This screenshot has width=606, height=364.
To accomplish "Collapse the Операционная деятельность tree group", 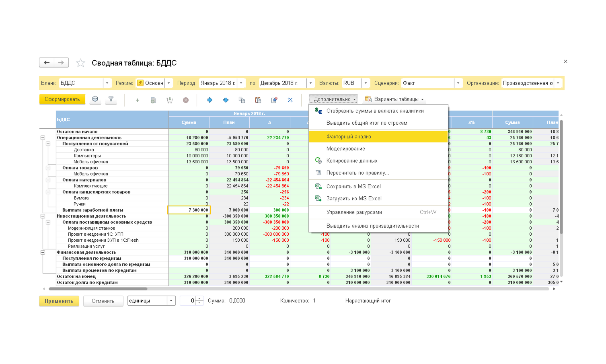I will pos(43,138).
